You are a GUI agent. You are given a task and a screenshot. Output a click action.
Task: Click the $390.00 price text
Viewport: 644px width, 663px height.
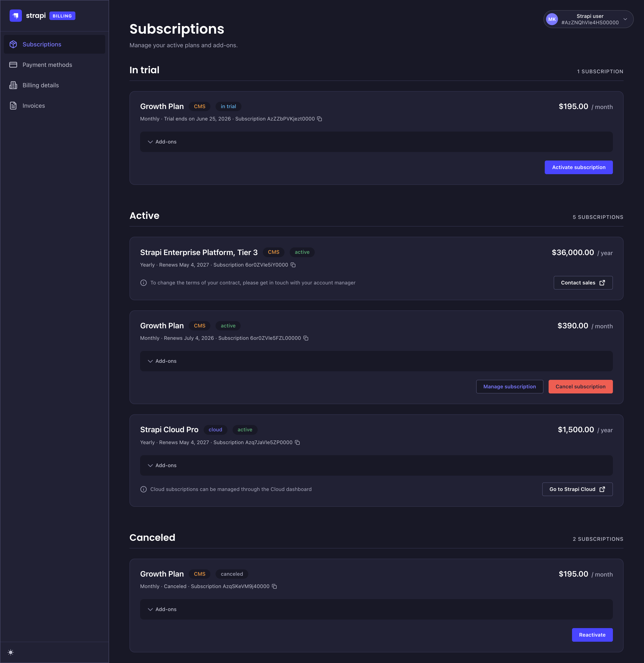(x=573, y=326)
